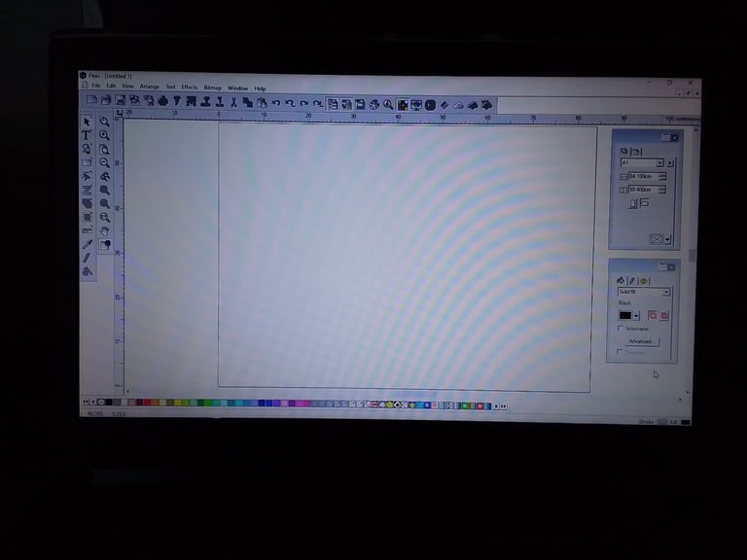Click the New document toolbar icon
The image size is (747, 560).
click(x=91, y=99)
